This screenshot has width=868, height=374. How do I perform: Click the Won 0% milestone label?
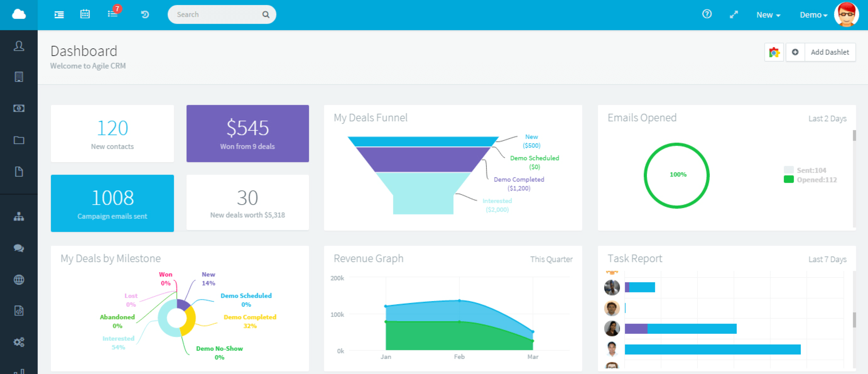pos(165,278)
